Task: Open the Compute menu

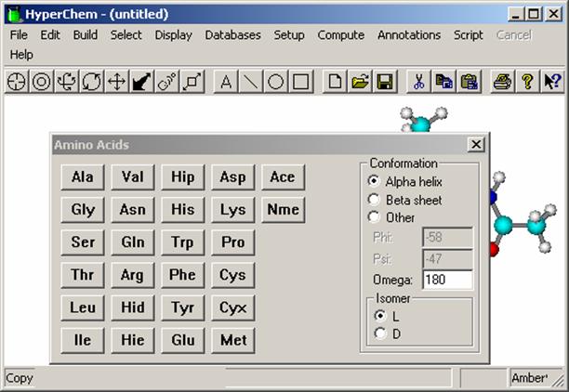Action: point(340,35)
